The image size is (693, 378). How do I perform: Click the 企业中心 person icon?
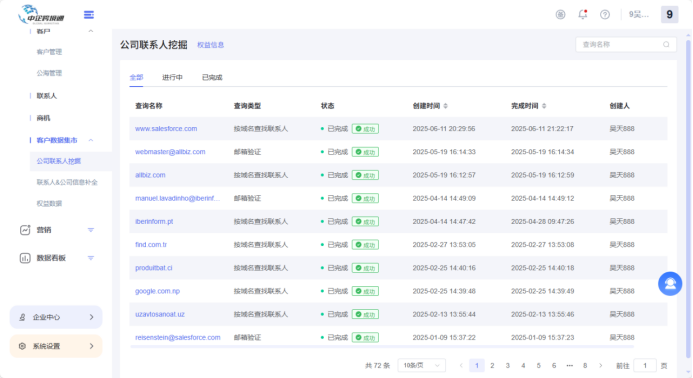22,317
